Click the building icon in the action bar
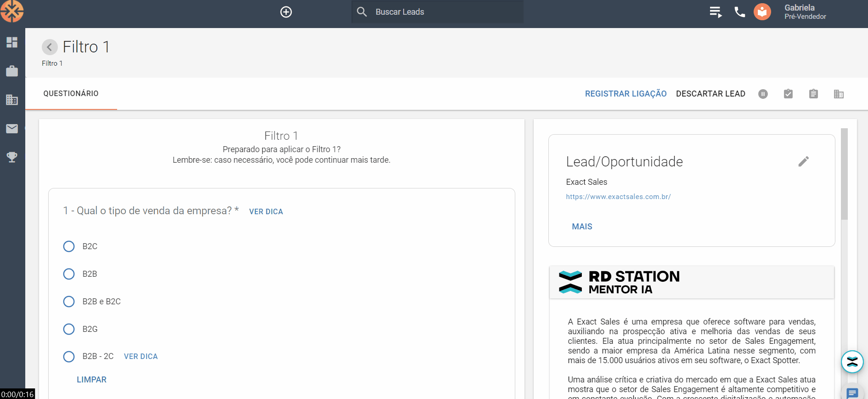Image resolution: width=868 pixels, height=399 pixels. (839, 94)
